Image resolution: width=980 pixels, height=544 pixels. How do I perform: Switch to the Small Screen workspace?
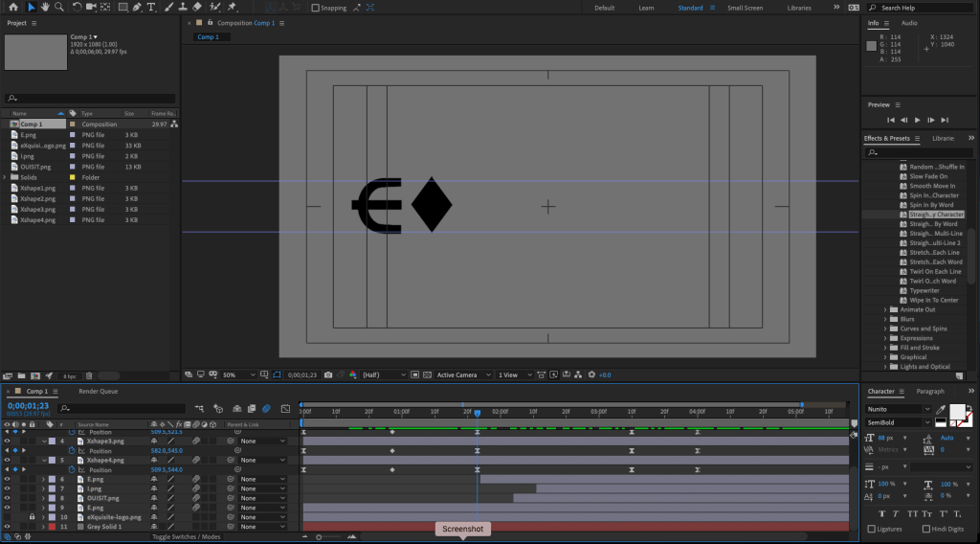pyautogui.click(x=746, y=8)
